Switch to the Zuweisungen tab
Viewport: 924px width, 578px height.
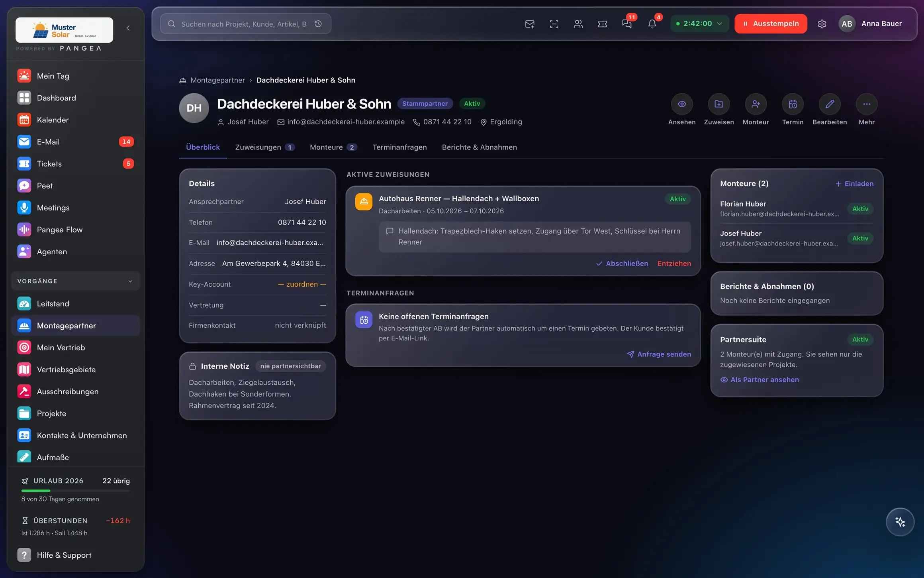pyautogui.click(x=264, y=147)
